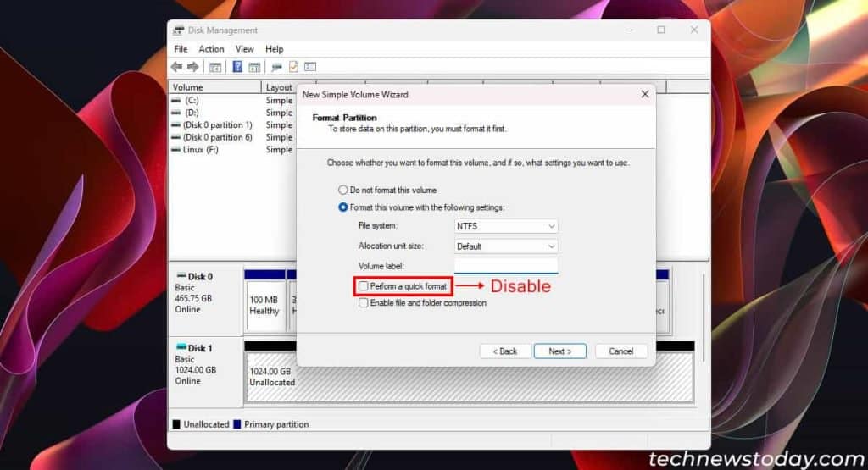Click the black Unallocated legend swatch

176,424
